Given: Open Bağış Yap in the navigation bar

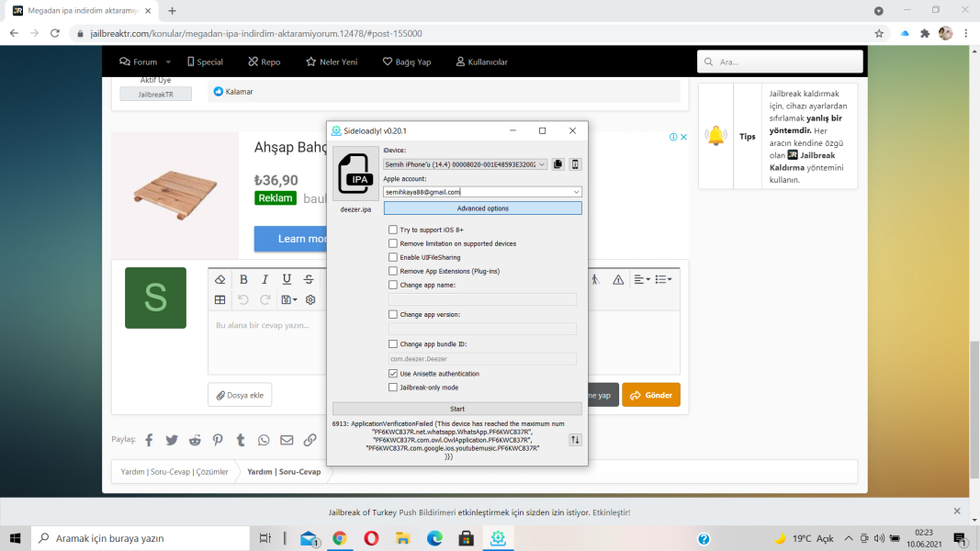Looking at the screenshot, I should click(407, 62).
